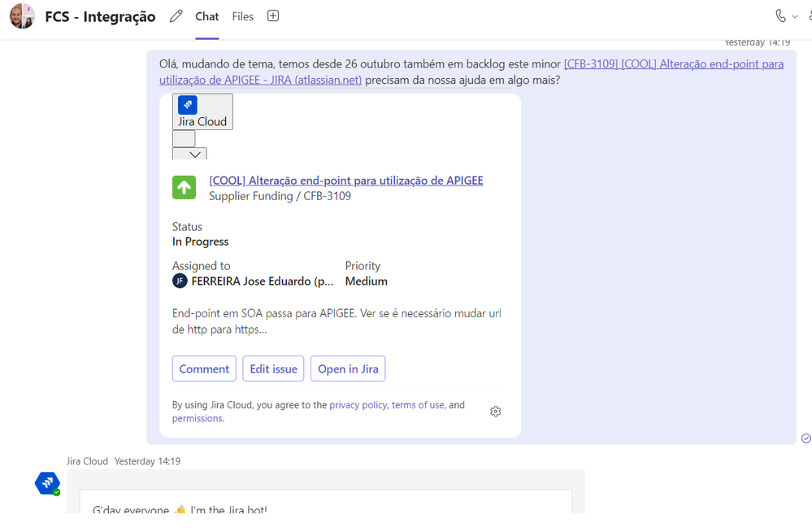This screenshot has width=812, height=528.
Task: Edit chat name with the pencil icon
Action: 176,16
